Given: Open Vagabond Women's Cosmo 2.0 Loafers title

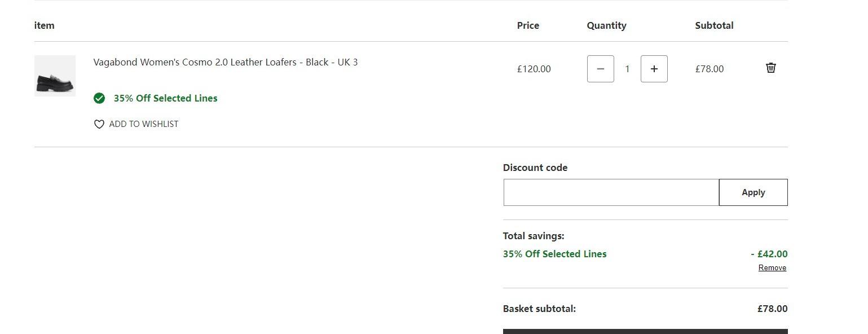Looking at the screenshot, I should (226, 62).
